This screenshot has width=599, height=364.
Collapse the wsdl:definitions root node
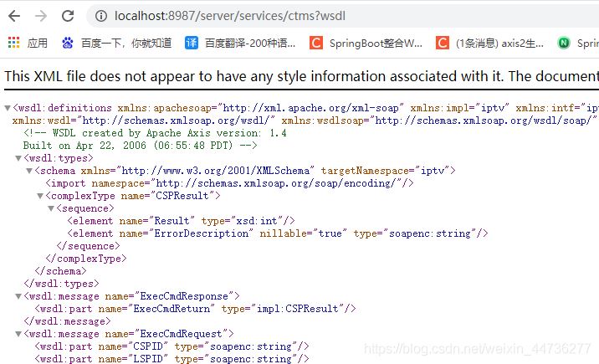(8, 109)
